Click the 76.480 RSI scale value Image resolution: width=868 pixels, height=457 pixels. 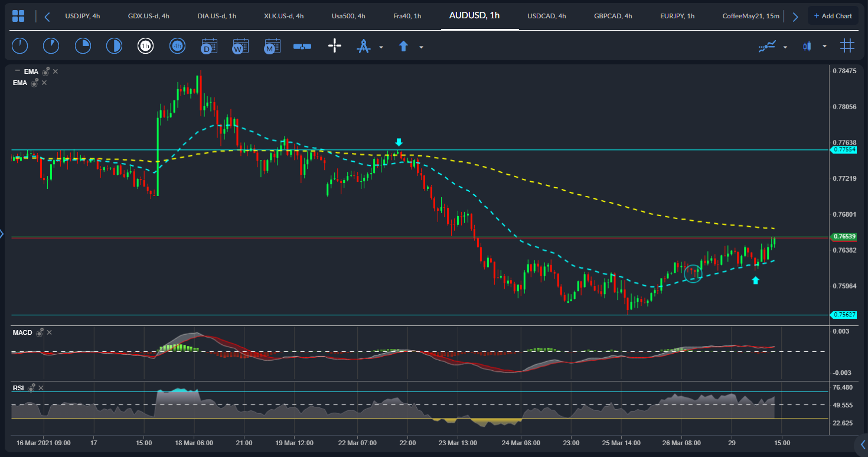843,387
